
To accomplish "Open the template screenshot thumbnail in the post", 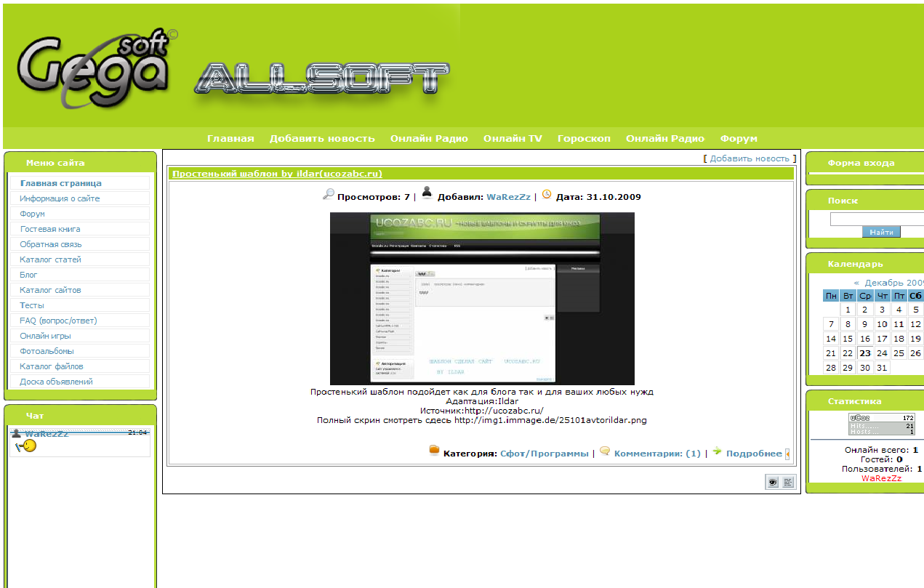I will (x=482, y=299).
